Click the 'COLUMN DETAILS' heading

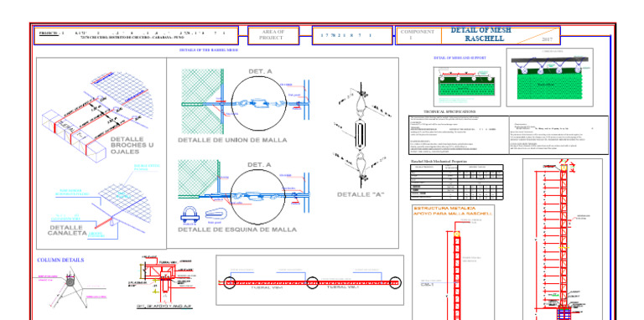60,260
